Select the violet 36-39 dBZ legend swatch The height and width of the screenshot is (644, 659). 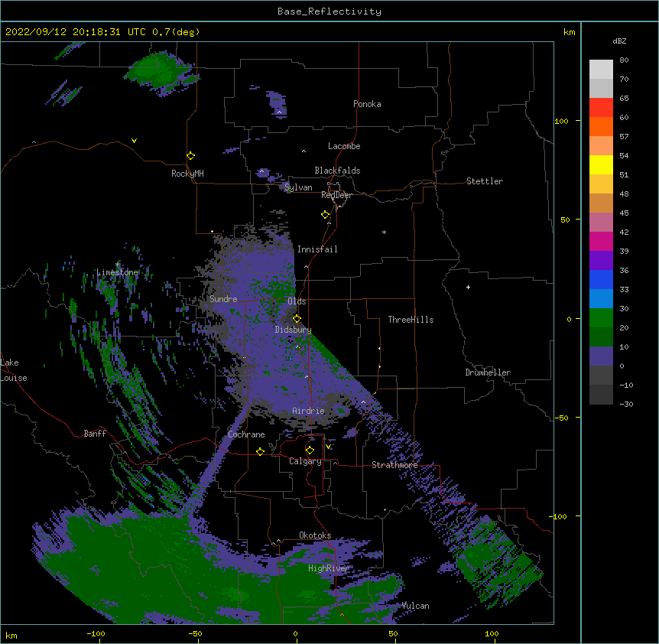point(601,261)
